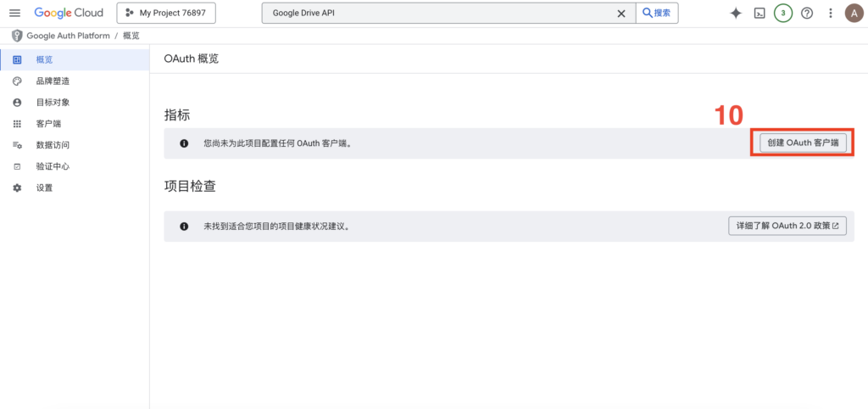Open the hamburger navigation menu

tap(14, 13)
